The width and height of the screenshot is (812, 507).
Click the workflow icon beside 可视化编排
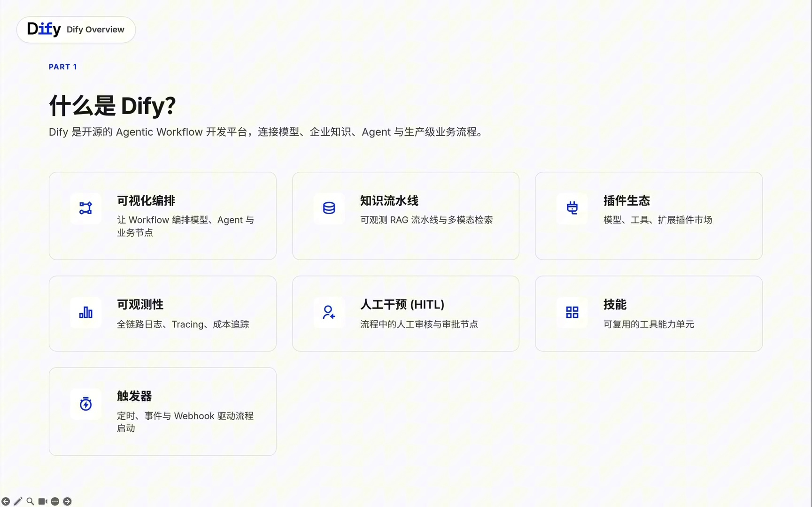tap(85, 208)
